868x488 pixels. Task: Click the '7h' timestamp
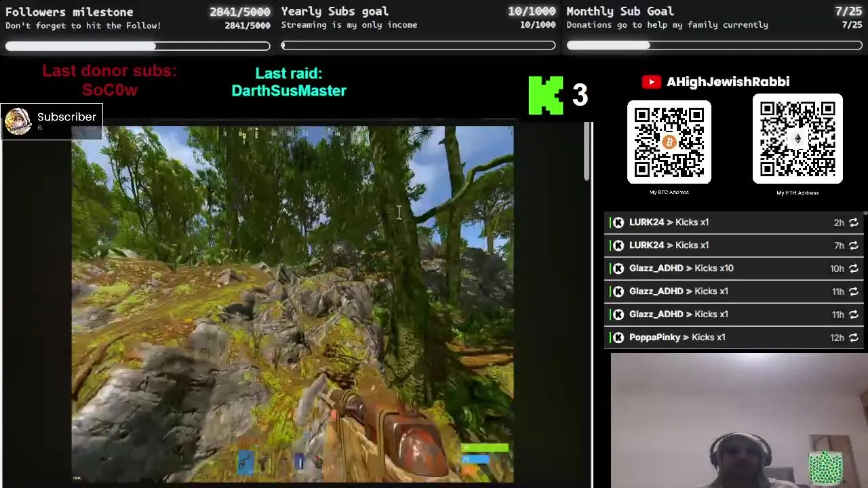(x=839, y=245)
